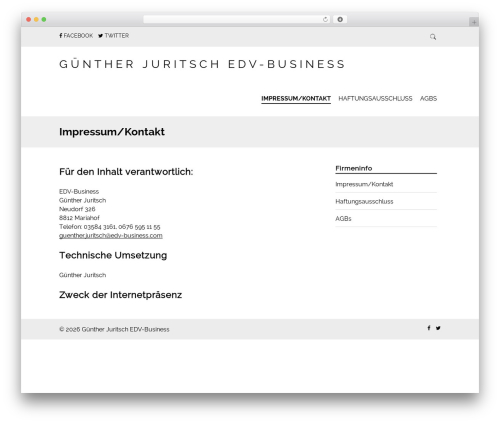The height and width of the screenshot is (423, 500).
Task: Click the 'Neudorf 328' address line
Action: (x=77, y=209)
